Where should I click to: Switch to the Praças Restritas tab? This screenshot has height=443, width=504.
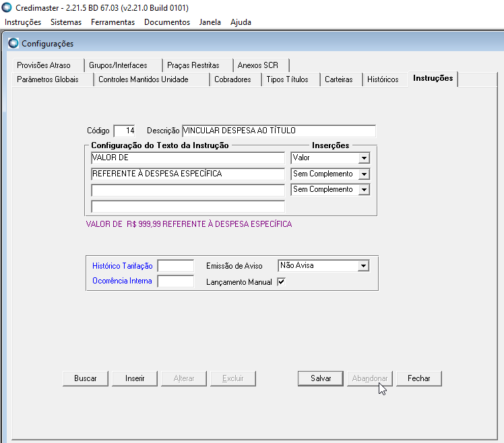198,65
